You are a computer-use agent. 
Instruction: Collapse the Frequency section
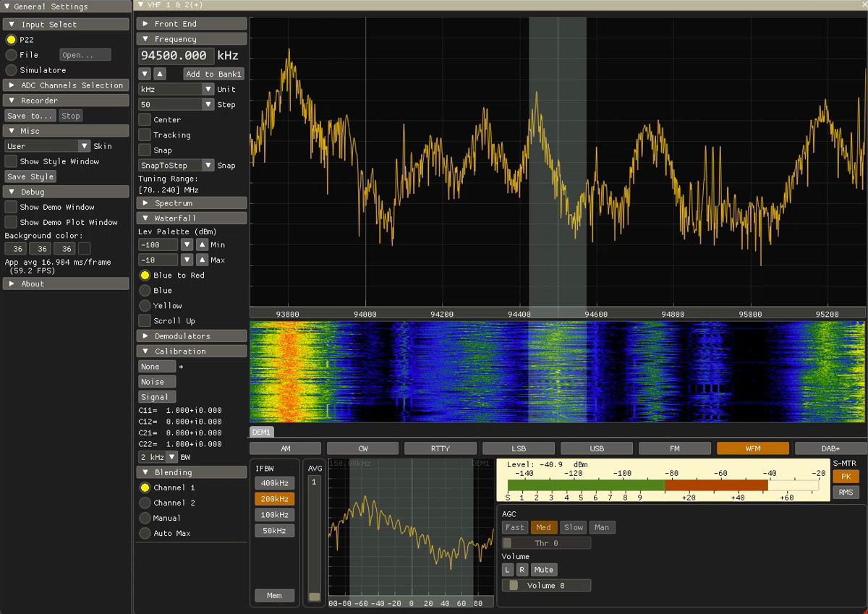pos(192,39)
